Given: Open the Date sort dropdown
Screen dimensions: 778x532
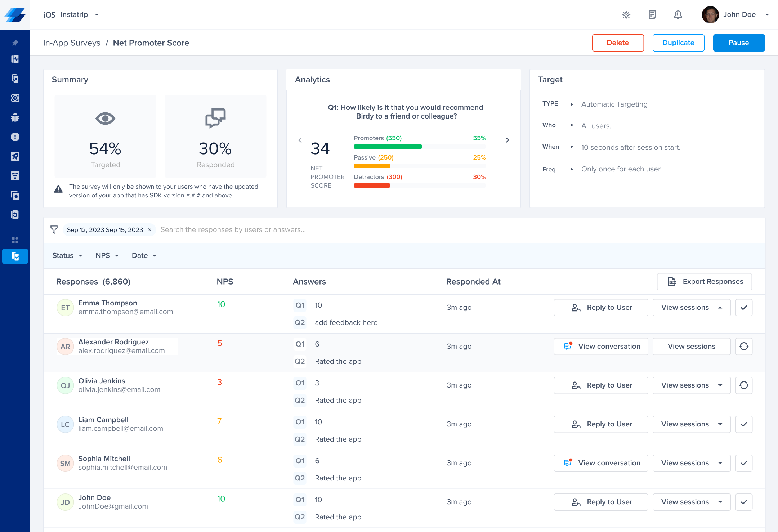Looking at the screenshot, I should tap(144, 256).
